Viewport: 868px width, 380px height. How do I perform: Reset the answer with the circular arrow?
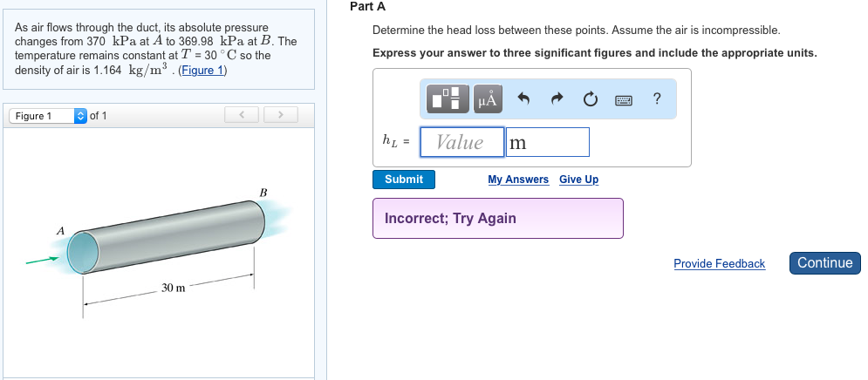591,99
